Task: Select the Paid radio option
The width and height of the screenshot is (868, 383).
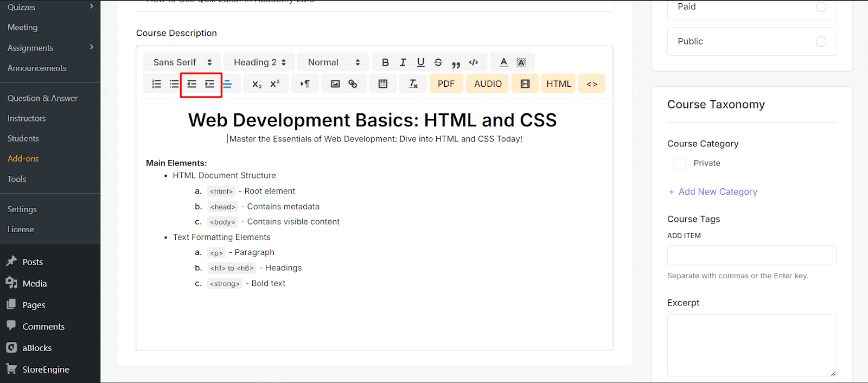Action: pos(821,7)
